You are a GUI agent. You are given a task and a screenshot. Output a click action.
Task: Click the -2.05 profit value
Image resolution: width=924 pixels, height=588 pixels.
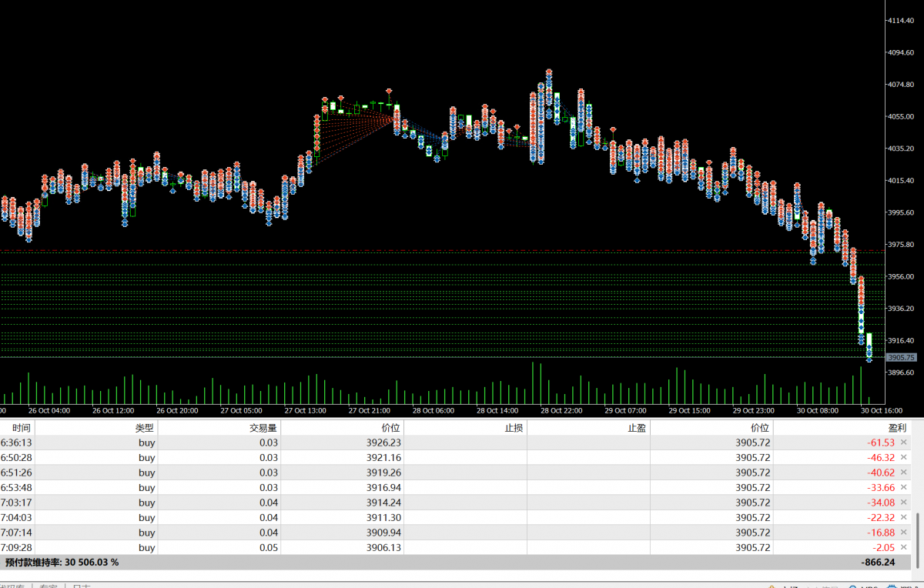click(x=884, y=547)
